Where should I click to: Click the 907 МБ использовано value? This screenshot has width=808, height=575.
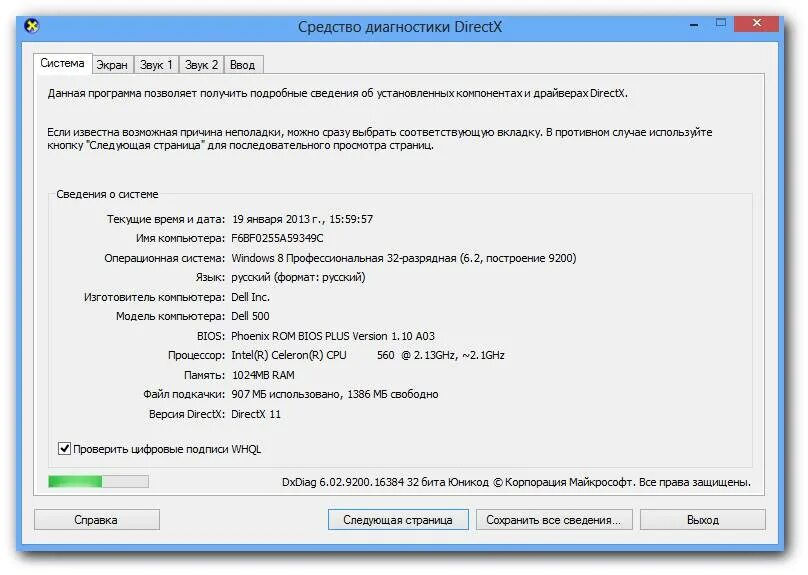coord(335,394)
